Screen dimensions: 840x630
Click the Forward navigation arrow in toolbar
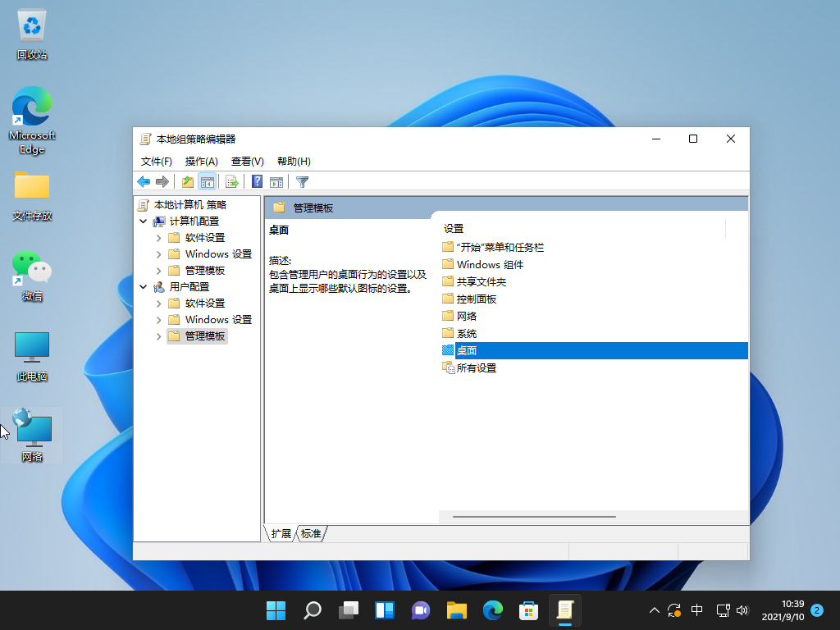(x=162, y=181)
